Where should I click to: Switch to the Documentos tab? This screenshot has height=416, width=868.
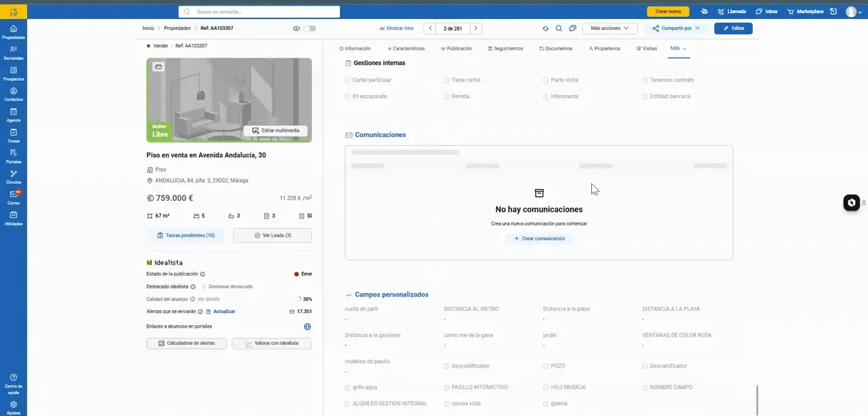(x=556, y=49)
